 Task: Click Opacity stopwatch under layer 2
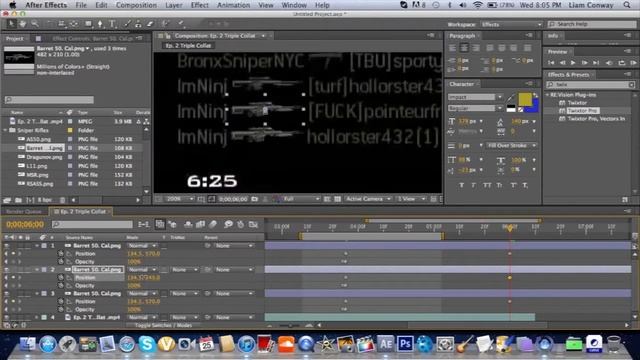coord(60,285)
